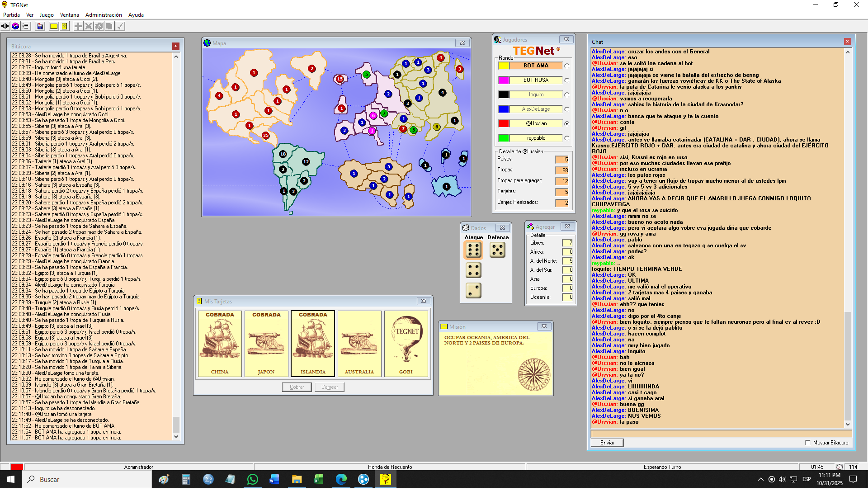Click the save game floppy icon
This screenshot has height=491, width=868.
click(x=40, y=26)
